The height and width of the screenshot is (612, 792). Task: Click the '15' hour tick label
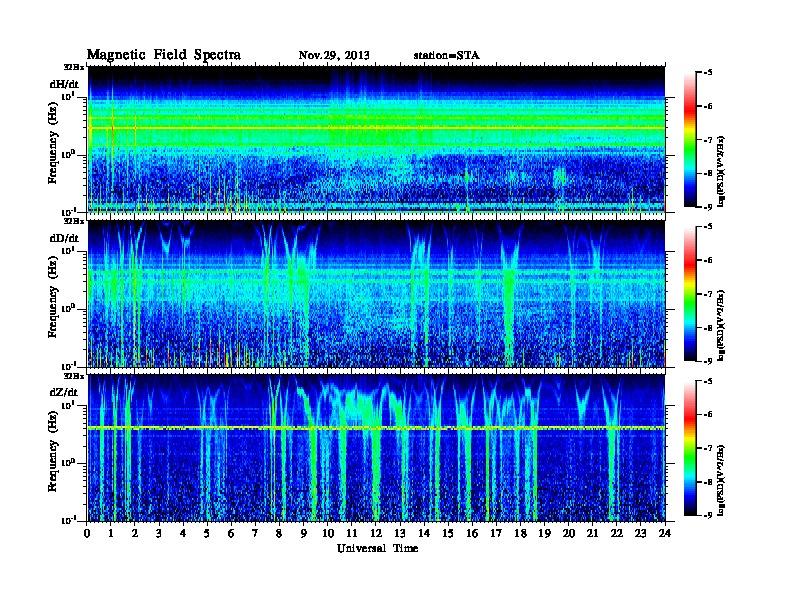[x=448, y=533]
